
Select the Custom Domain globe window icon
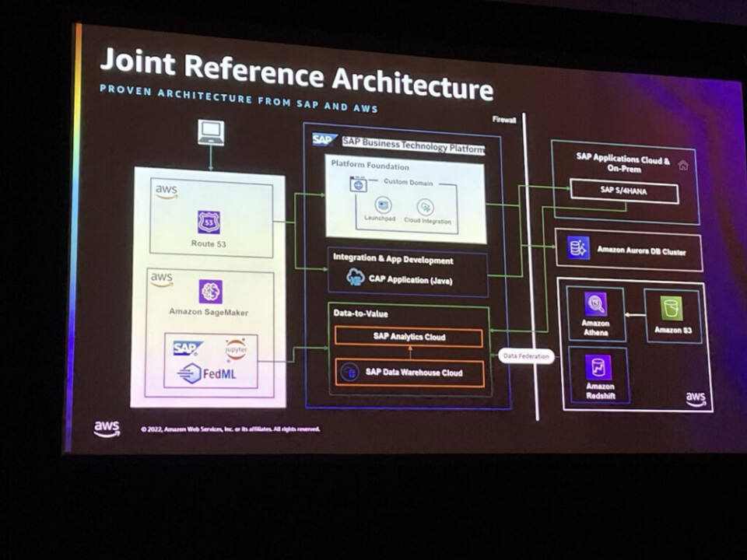click(359, 184)
